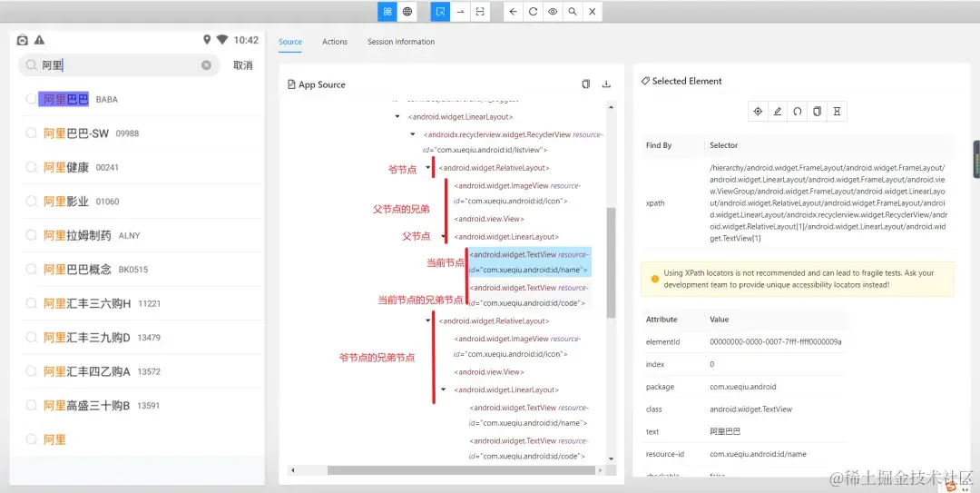
Task: Click the magnifier icon in phone search box
Action: coord(31,65)
